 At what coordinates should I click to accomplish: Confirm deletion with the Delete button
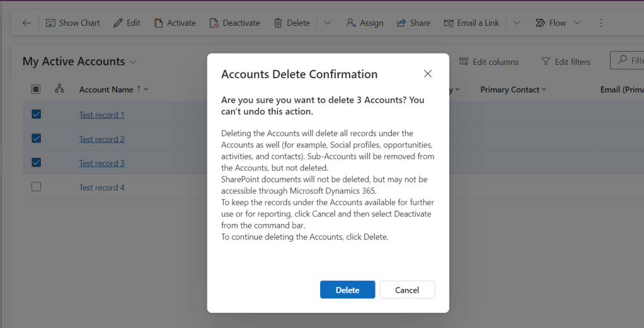click(347, 290)
